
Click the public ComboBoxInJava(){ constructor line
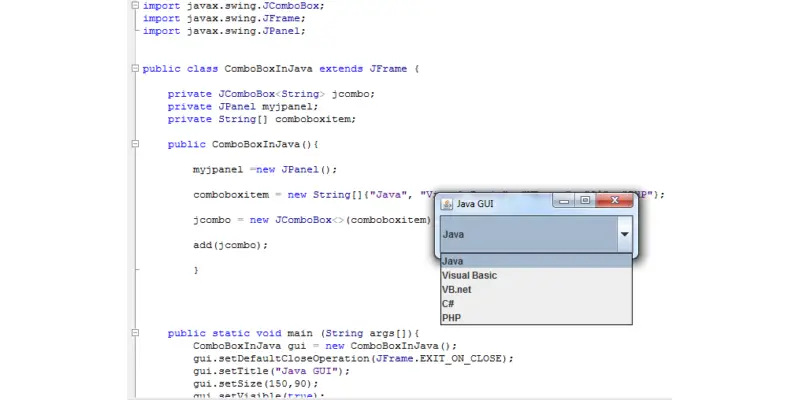(243, 144)
